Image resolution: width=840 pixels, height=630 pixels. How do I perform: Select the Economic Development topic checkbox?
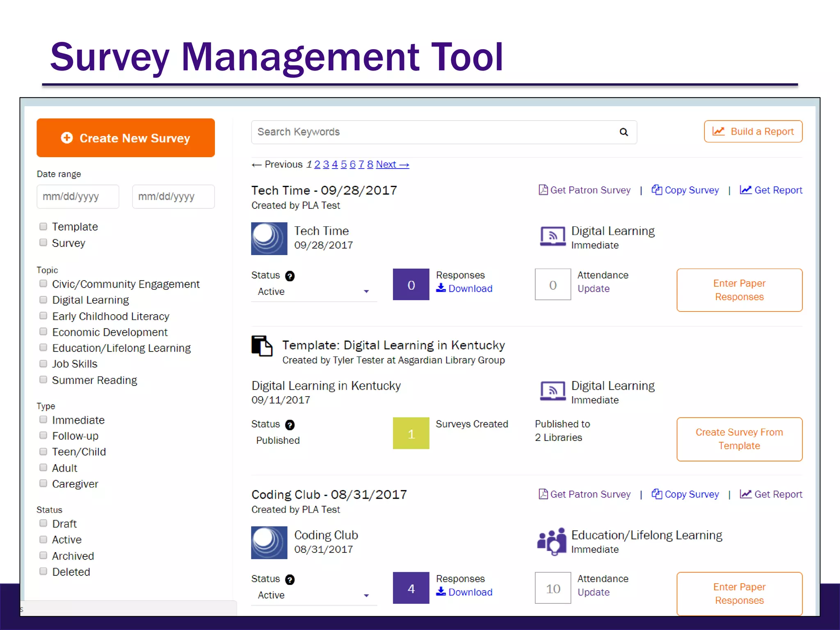(43, 331)
